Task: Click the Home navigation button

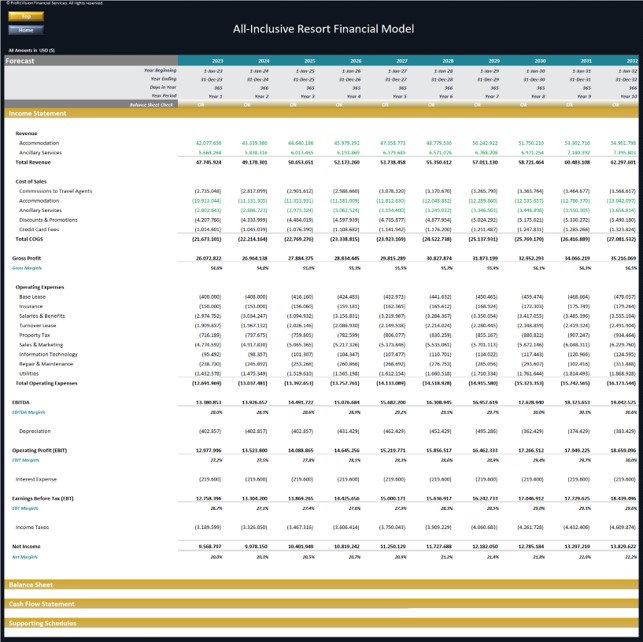Action: (x=26, y=30)
